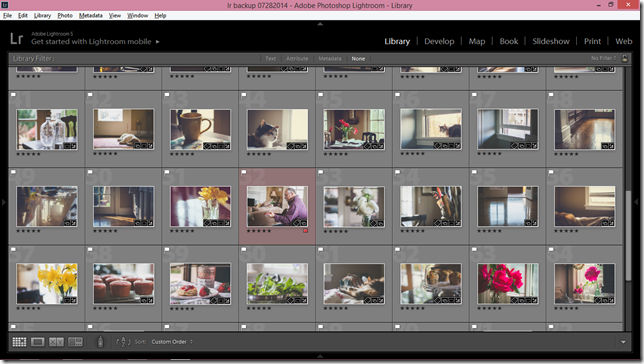644x364 pixels.
Task: Switch to the Print module
Action: coord(592,41)
